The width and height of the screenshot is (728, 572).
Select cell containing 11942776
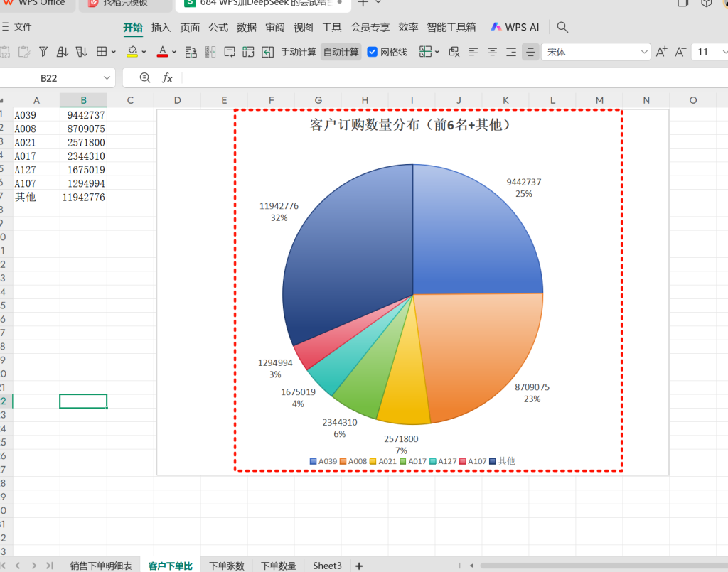click(x=84, y=197)
